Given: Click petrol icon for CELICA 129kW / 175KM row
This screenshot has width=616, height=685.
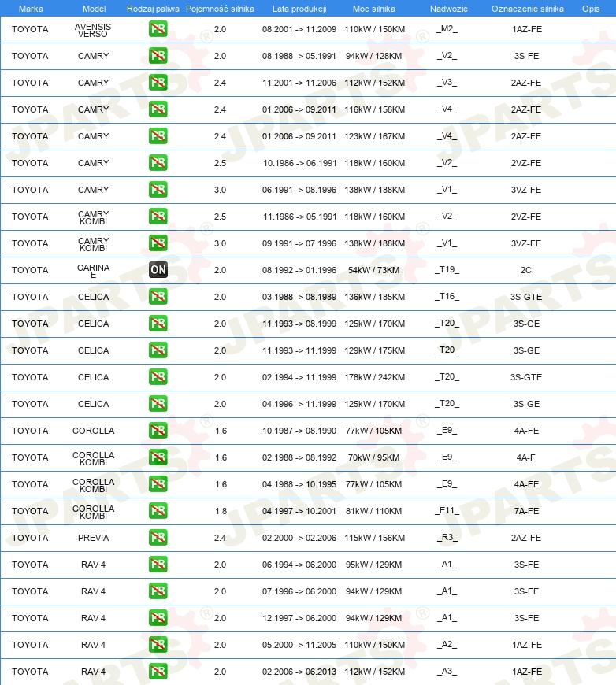Looking at the screenshot, I should click(x=158, y=350).
